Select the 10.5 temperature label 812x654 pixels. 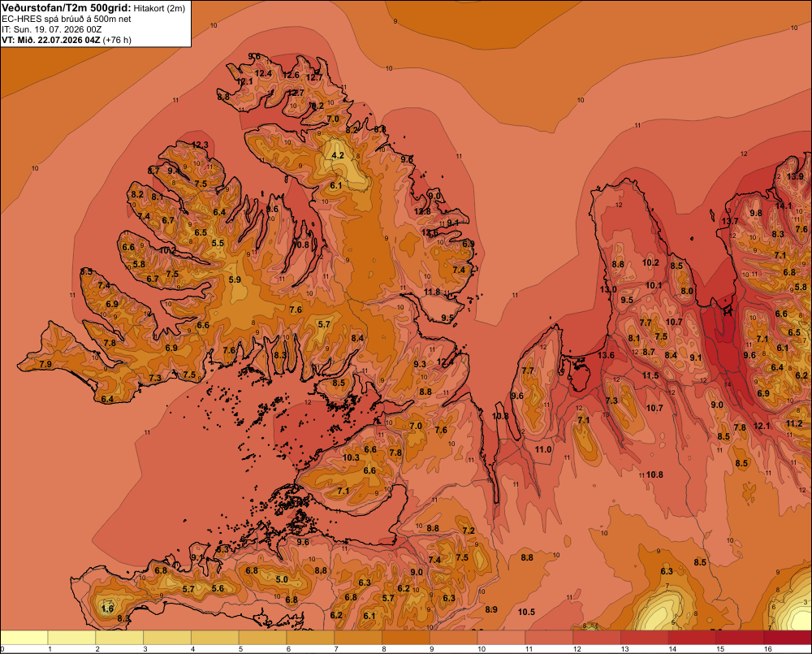click(x=526, y=612)
